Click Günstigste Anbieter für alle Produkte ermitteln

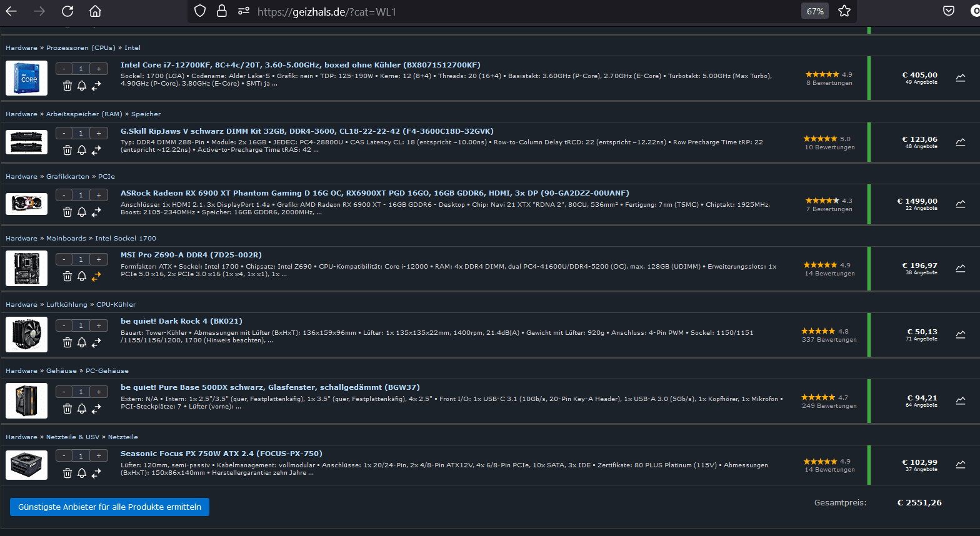click(x=109, y=507)
